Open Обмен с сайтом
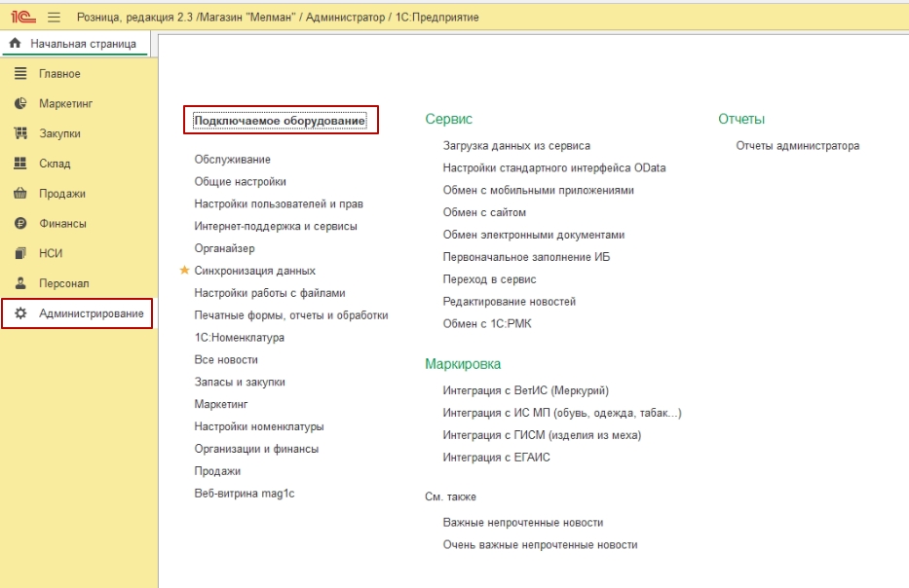The width and height of the screenshot is (909, 588). pos(484,212)
